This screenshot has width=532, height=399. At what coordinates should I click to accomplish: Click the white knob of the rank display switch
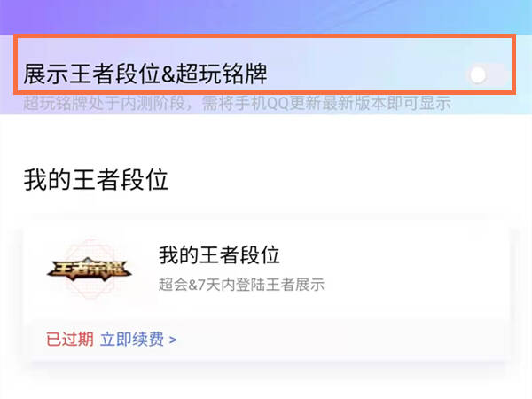pos(478,75)
